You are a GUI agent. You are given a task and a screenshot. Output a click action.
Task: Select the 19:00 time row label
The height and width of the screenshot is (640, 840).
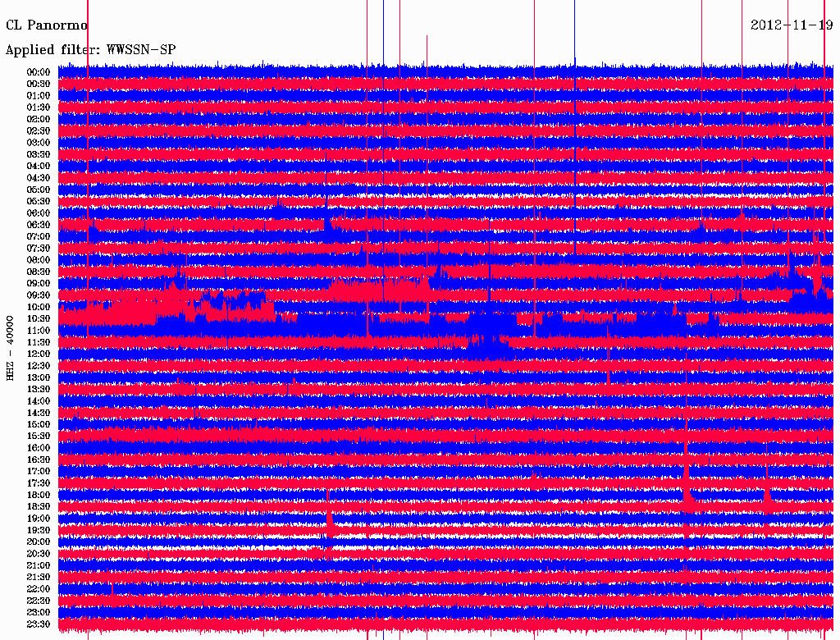point(39,519)
